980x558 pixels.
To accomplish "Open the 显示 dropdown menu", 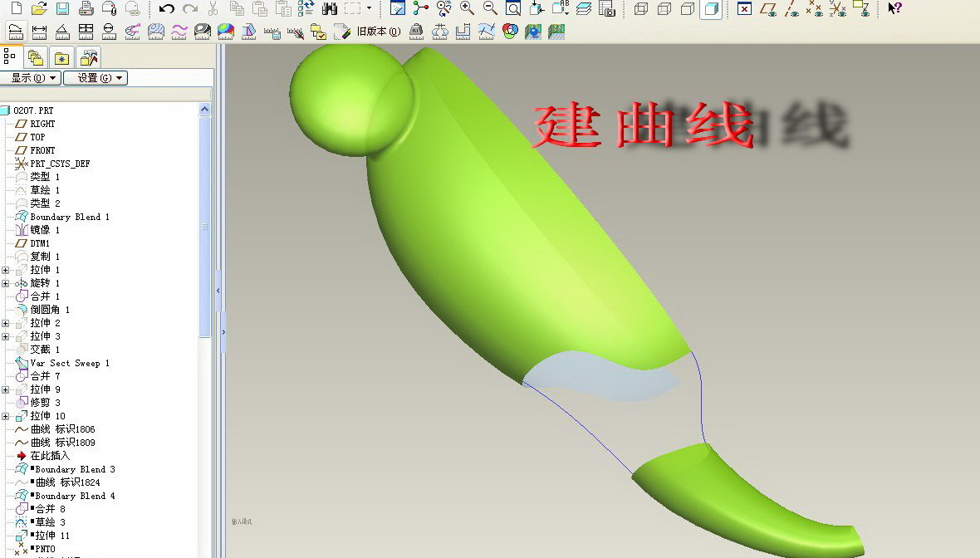I will [32, 78].
